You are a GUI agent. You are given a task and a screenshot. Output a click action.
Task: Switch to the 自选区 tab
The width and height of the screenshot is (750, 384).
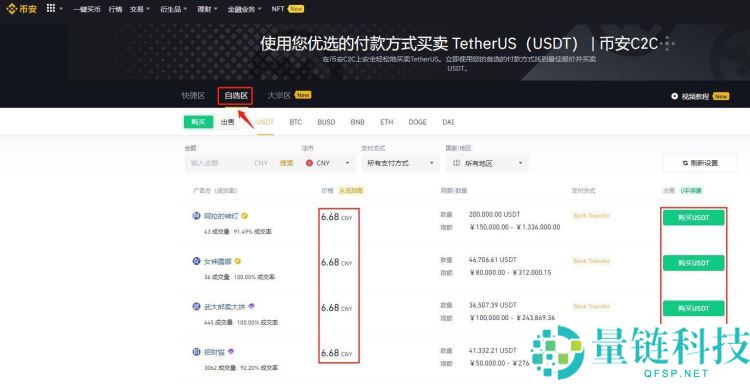(236, 96)
